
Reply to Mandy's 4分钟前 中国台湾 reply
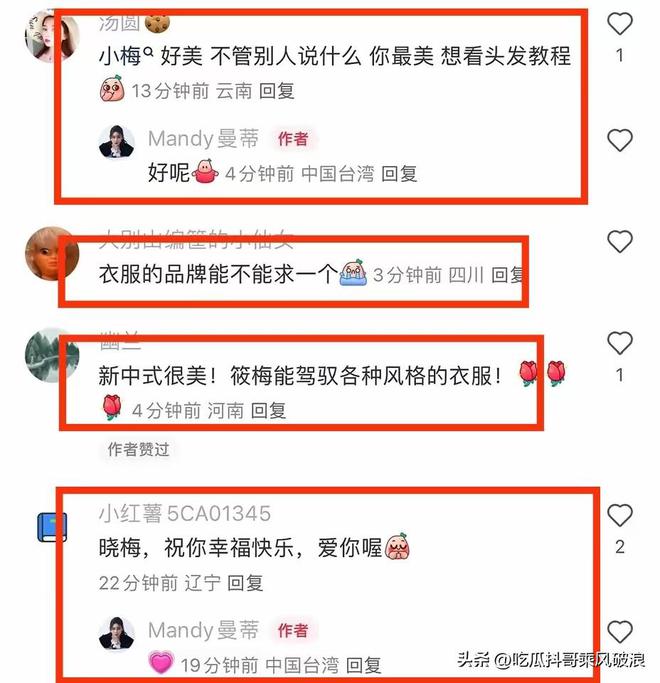click(399, 174)
